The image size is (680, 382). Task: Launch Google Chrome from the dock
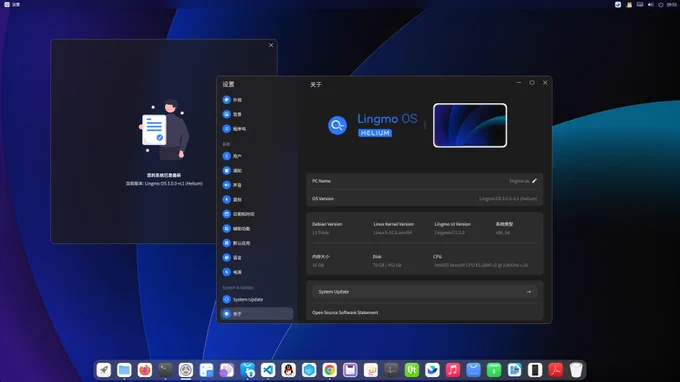330,370
